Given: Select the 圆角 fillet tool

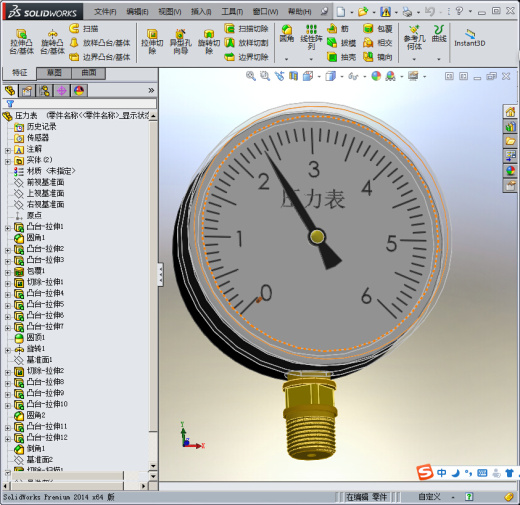Looking at the screenshot, I should tap(287, 33).
